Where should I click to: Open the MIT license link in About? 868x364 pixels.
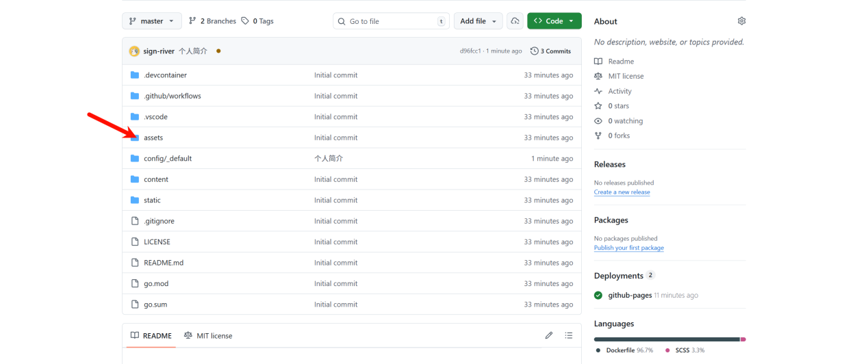(x=619, y=76)
